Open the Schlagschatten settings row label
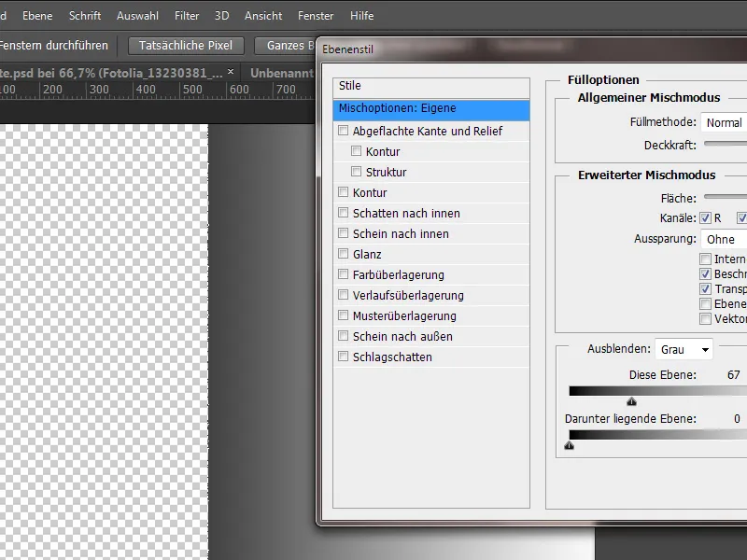Viewport: 747px width, 560px height. 392,357
